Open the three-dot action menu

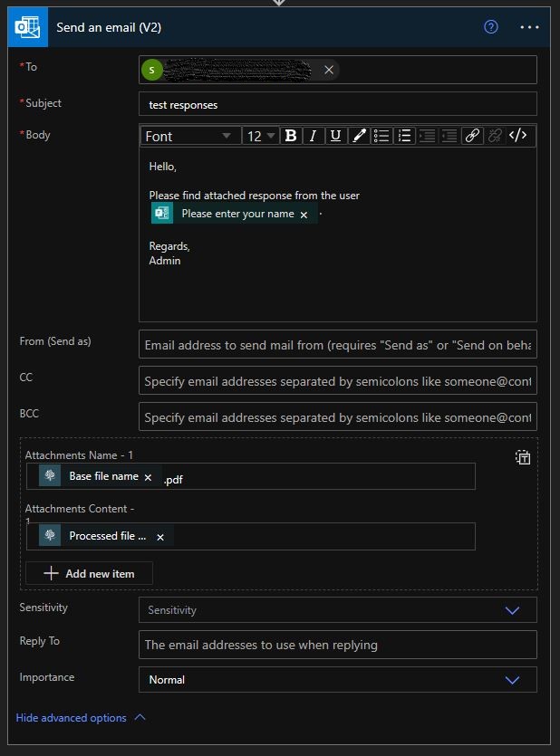tap(529, 27)
